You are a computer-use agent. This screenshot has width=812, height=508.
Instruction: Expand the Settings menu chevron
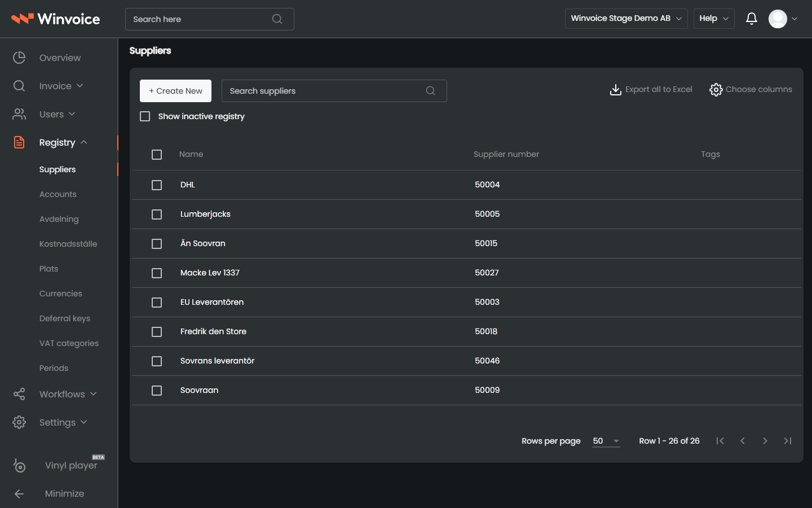(x=83, y=422)
